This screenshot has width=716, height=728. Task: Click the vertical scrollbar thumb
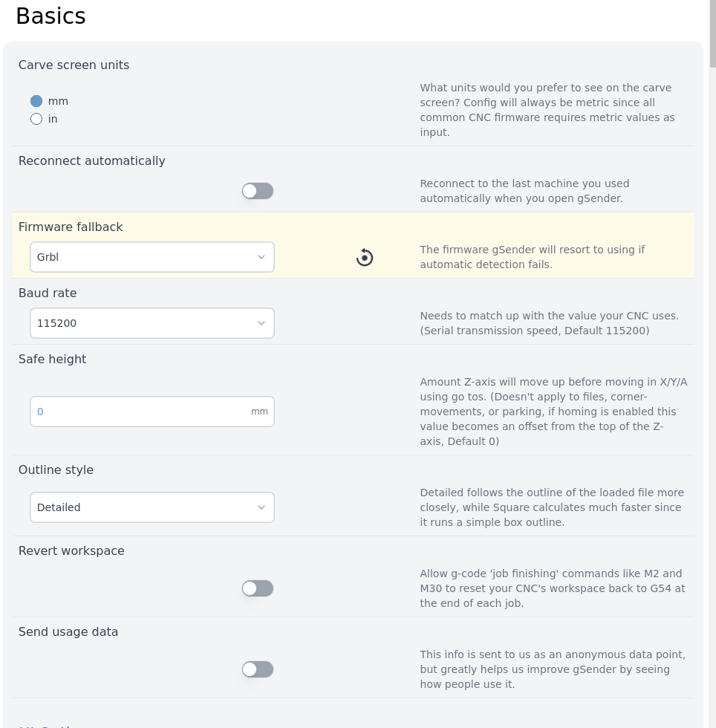[712, 33]
